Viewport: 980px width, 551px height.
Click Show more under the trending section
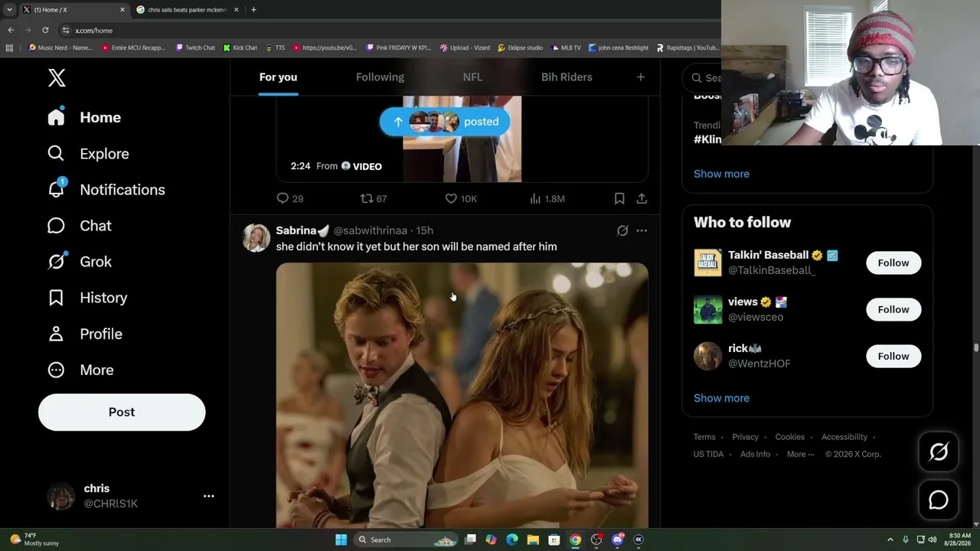[721, 174]
